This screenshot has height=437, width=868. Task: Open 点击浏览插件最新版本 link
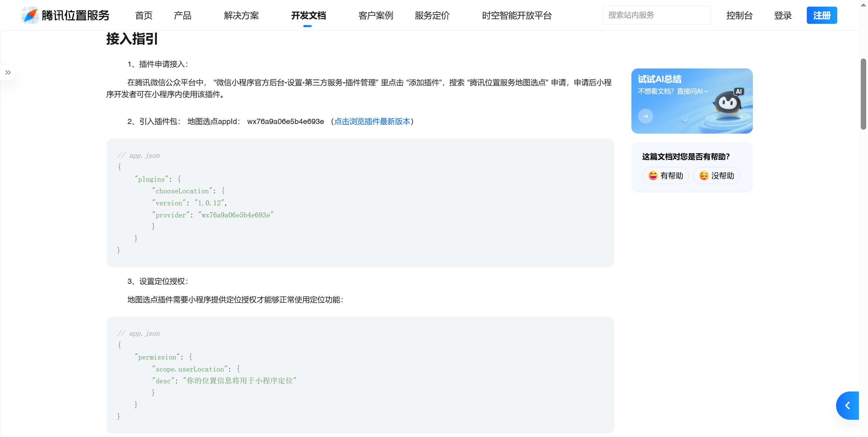[372, 121]
